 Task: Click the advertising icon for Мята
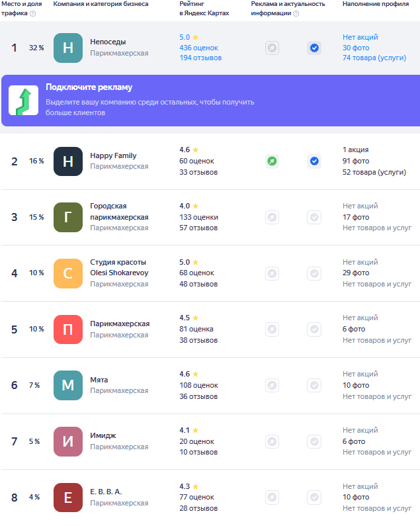(x=272, y=386)
